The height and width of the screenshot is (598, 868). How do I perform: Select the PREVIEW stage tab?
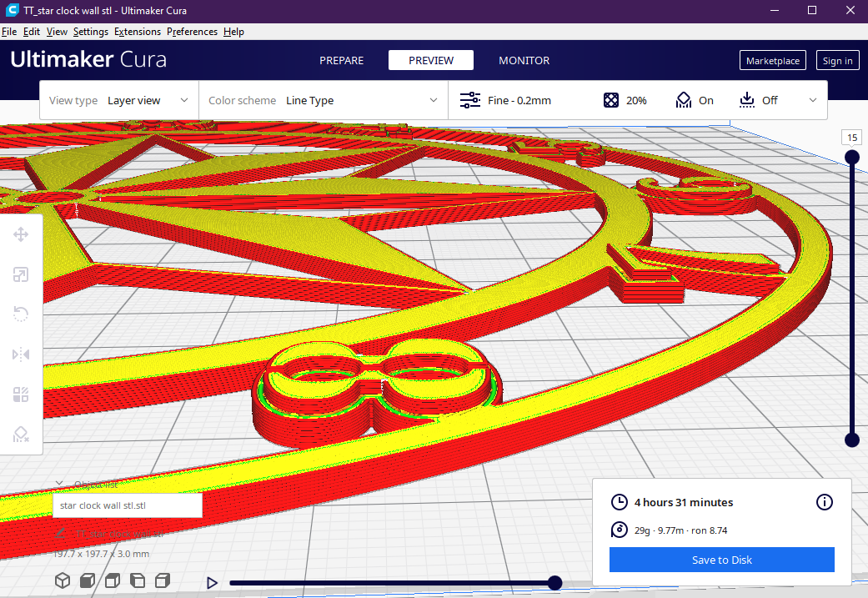point(431,60)
